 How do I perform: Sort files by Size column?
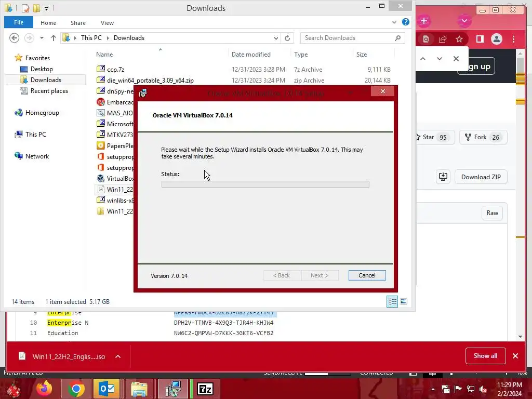pyautogui.click(x=362, y=54)
